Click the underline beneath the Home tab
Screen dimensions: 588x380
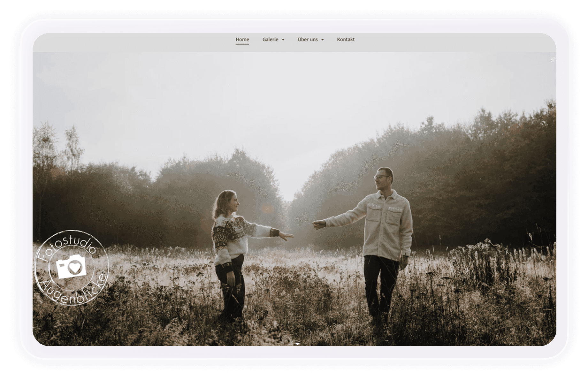coord(242,44)
